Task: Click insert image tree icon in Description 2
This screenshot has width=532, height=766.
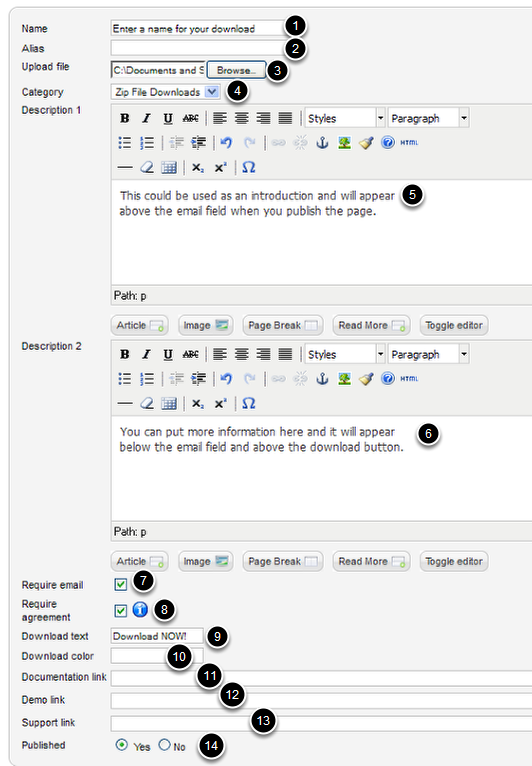Action: (344, 379)
